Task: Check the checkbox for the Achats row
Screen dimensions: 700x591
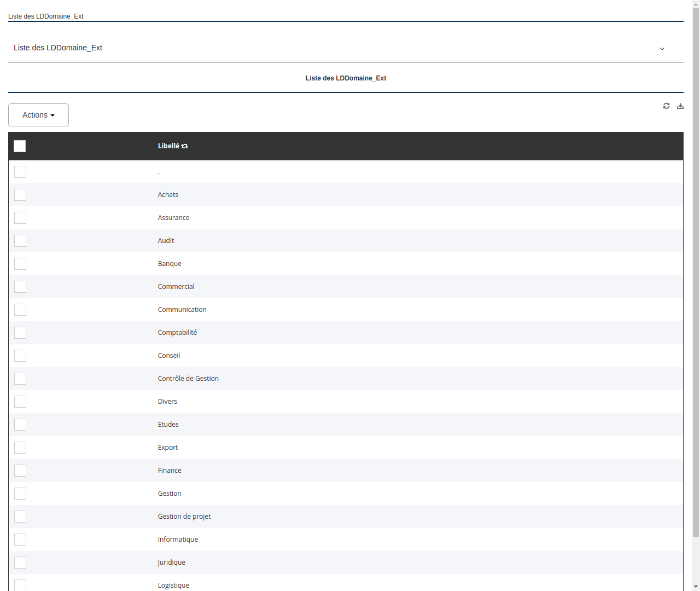Action: 20,195
